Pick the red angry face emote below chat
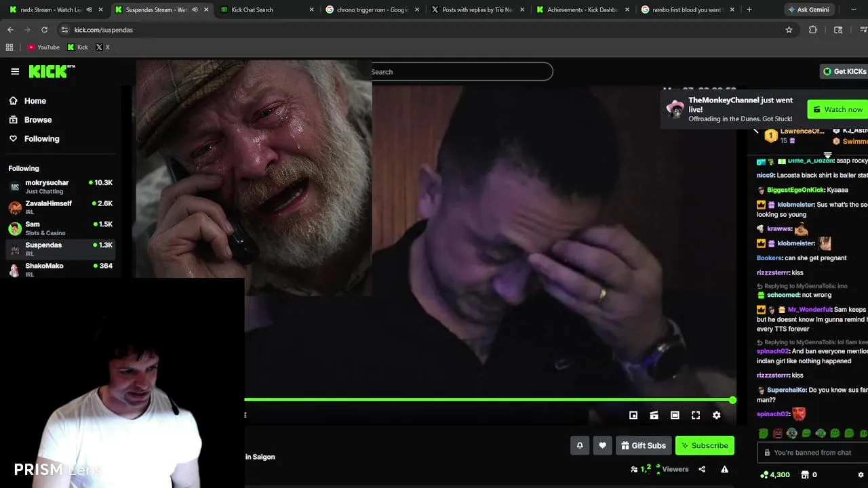The image size is (868, 488). coord(778,434)
